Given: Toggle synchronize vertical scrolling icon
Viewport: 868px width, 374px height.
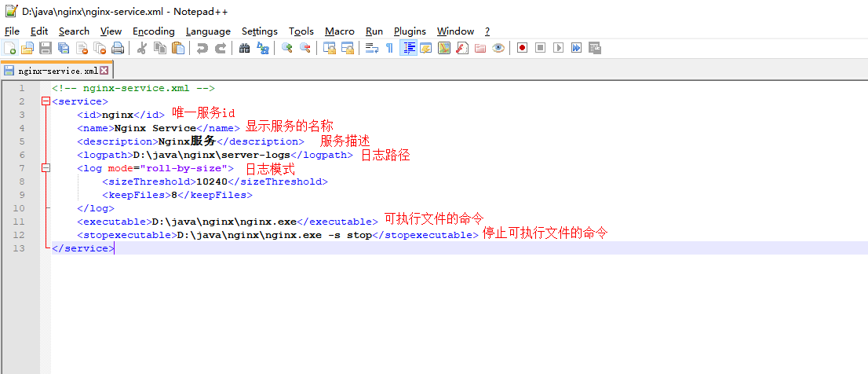Looking at the screenshot, I should pyautogui.click(x=330, y=48).
